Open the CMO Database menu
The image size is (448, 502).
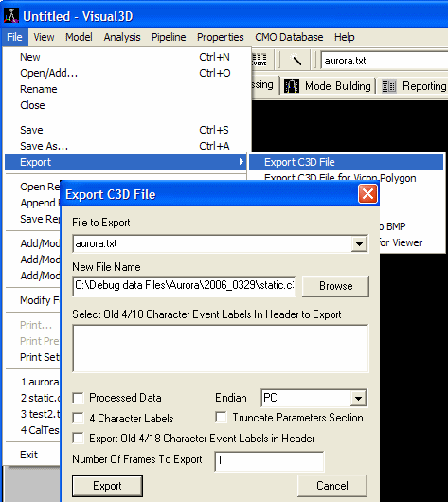coord(289,37)
